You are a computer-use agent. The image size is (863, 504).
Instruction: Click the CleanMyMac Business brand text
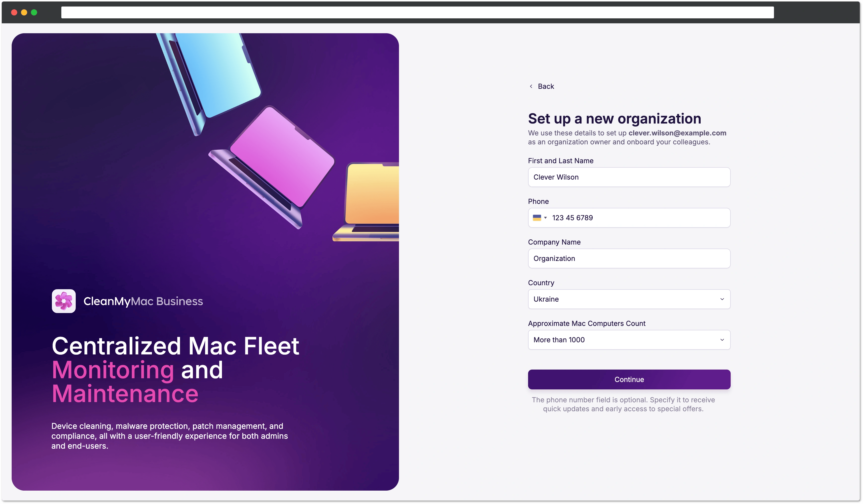143,301
